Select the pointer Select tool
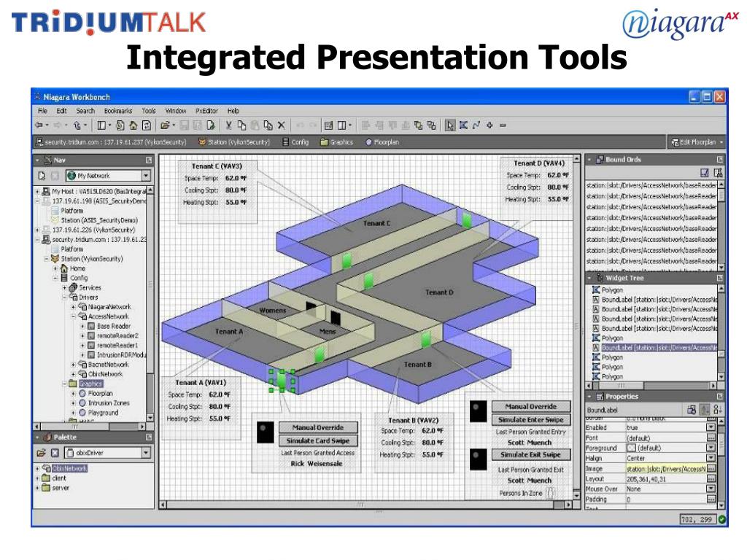 (x=449, y=125)
